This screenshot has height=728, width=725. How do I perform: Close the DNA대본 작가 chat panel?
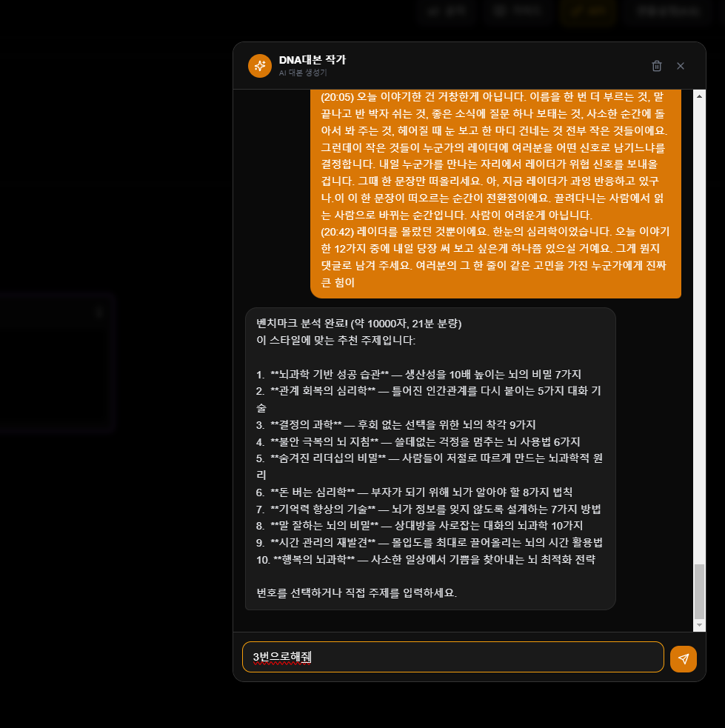point(680,65)
